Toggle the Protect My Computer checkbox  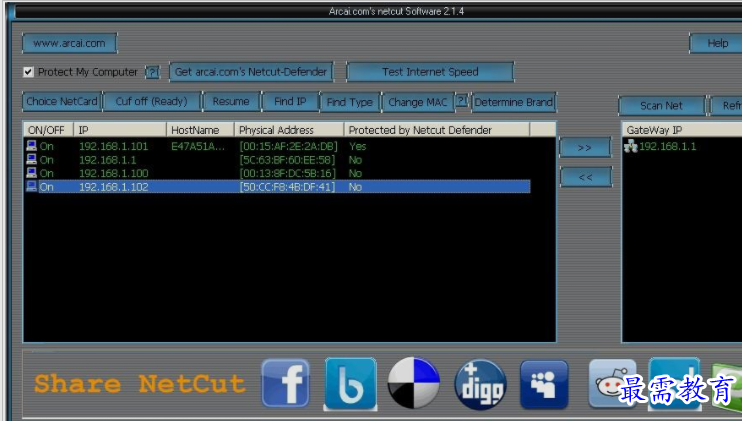point(28,72)
